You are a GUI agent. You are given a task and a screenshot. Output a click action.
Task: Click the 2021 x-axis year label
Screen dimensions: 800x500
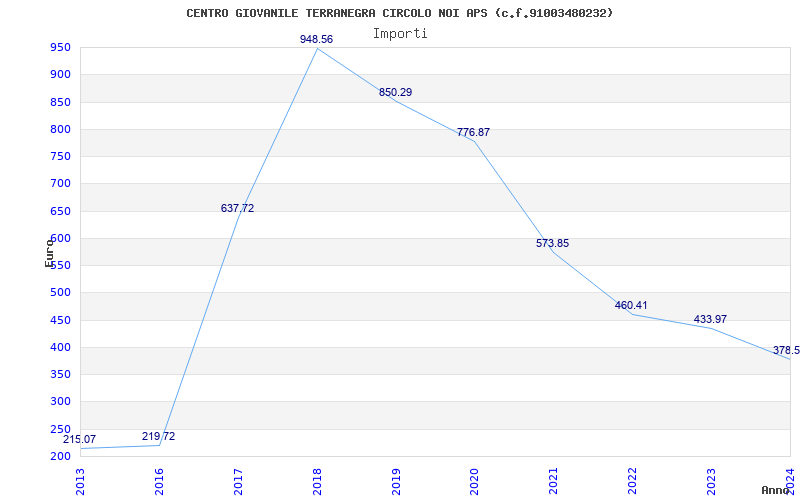coord(554,482)
